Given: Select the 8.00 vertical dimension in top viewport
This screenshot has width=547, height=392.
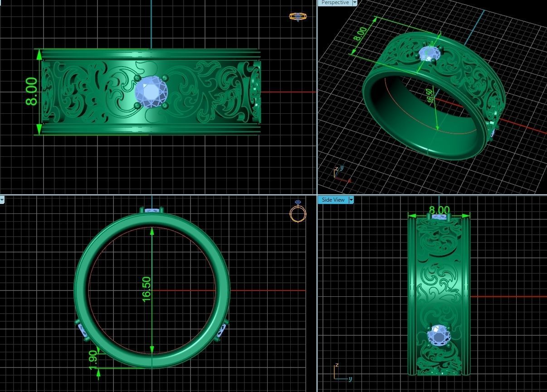Looking at the screenshot, I should click(x=31, y=92).
